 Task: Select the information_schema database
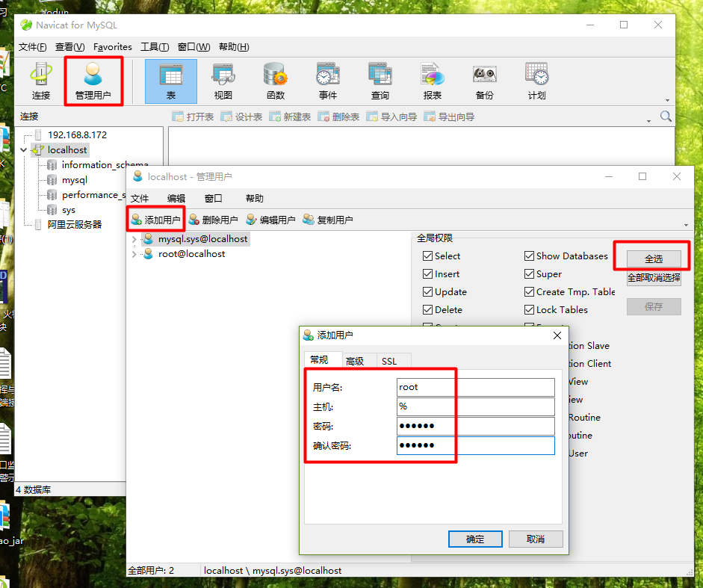pos(105,165)
